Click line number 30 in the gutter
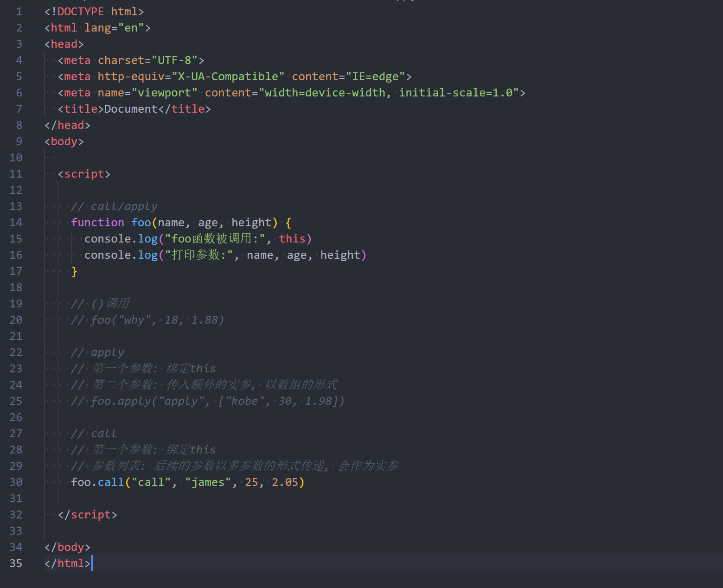The height and width of the screenshot is (588, 723). coord(16,482)
